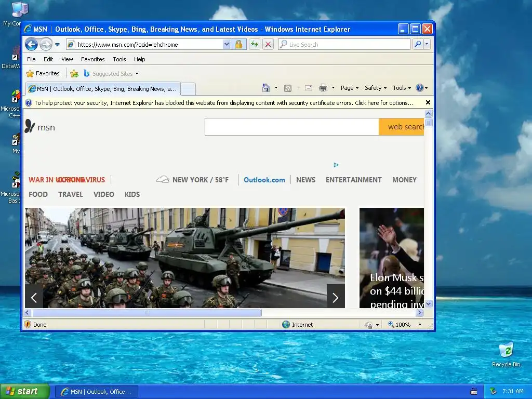
Task: Show next slide in news carousel
Action: [x=336, y=298]
